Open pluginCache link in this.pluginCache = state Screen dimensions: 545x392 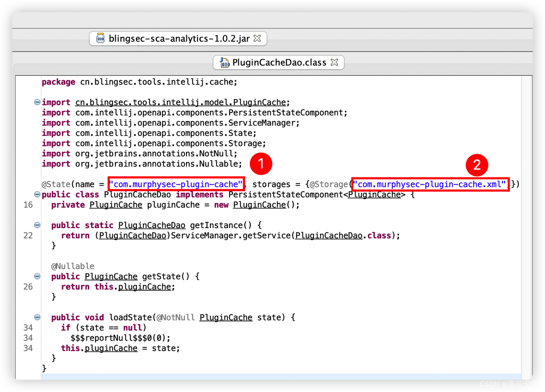click(111, 348)
